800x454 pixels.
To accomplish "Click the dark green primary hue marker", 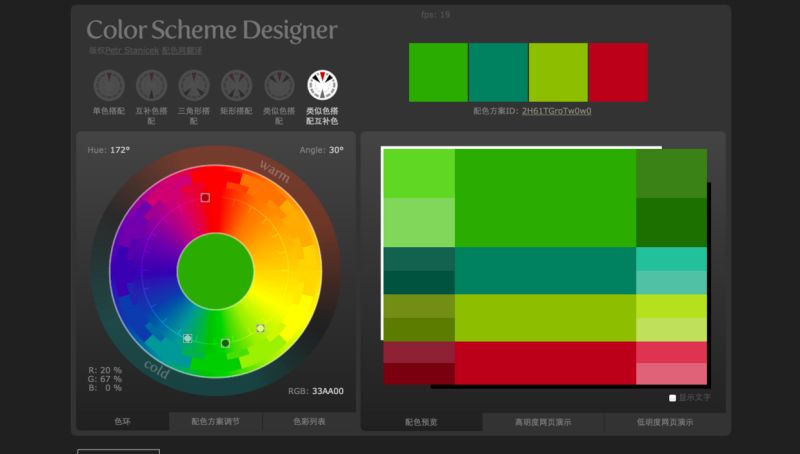I will point(226,343).
